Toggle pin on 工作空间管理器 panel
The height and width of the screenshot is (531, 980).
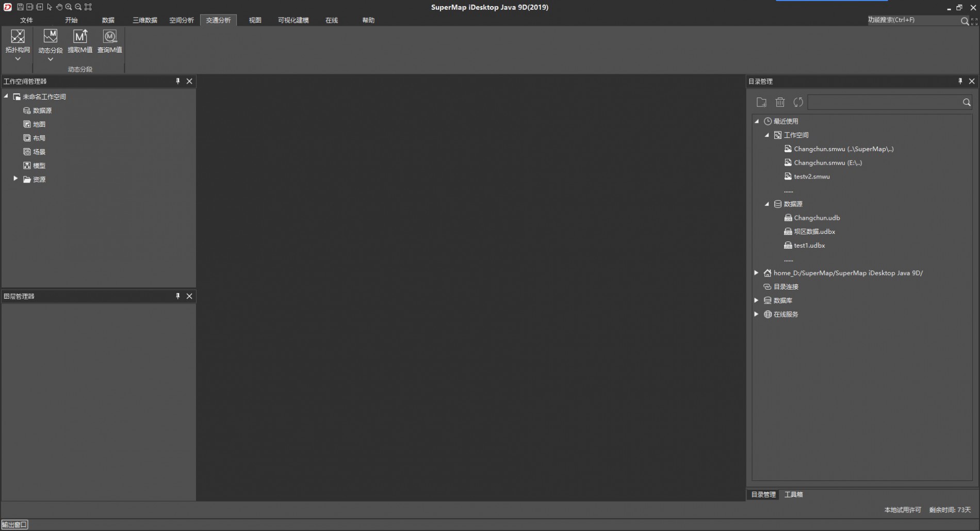[178, 81]
